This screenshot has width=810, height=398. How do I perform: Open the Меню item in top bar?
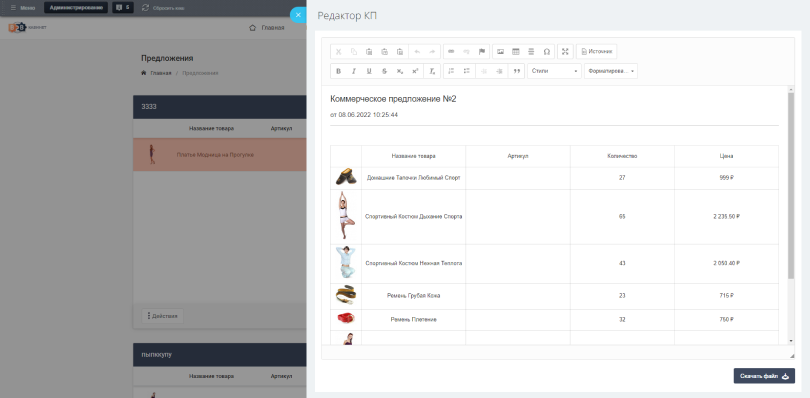(23, 8)
